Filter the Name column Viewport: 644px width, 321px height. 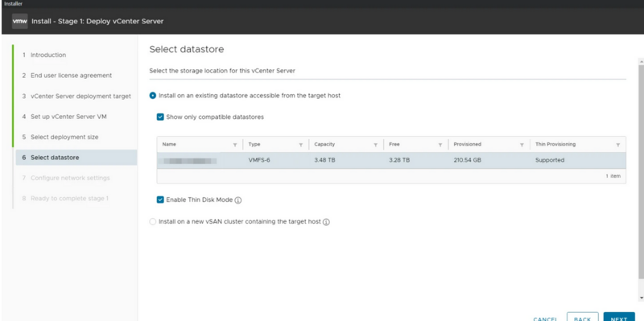tap(235, 145)
